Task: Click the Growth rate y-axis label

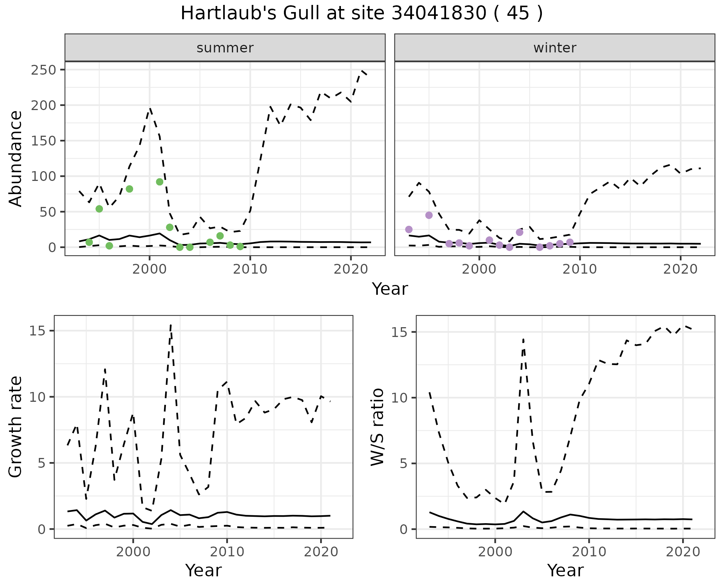Action: [16, 427]
